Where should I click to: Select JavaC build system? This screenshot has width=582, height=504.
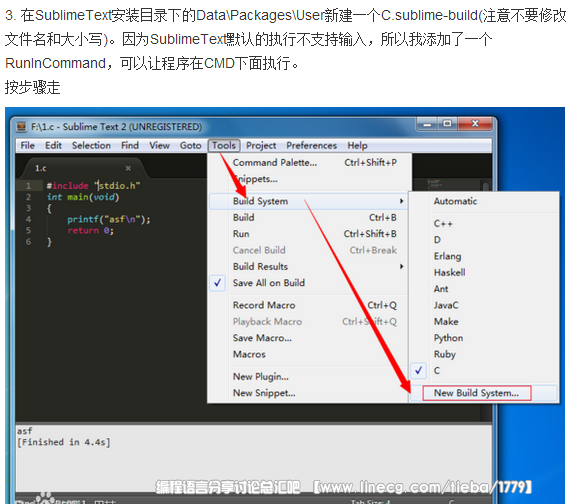coord(484,305)
